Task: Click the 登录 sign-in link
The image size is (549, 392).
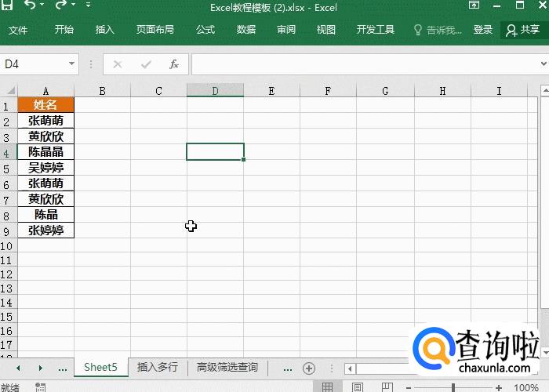Action: (x=483, y=30)
